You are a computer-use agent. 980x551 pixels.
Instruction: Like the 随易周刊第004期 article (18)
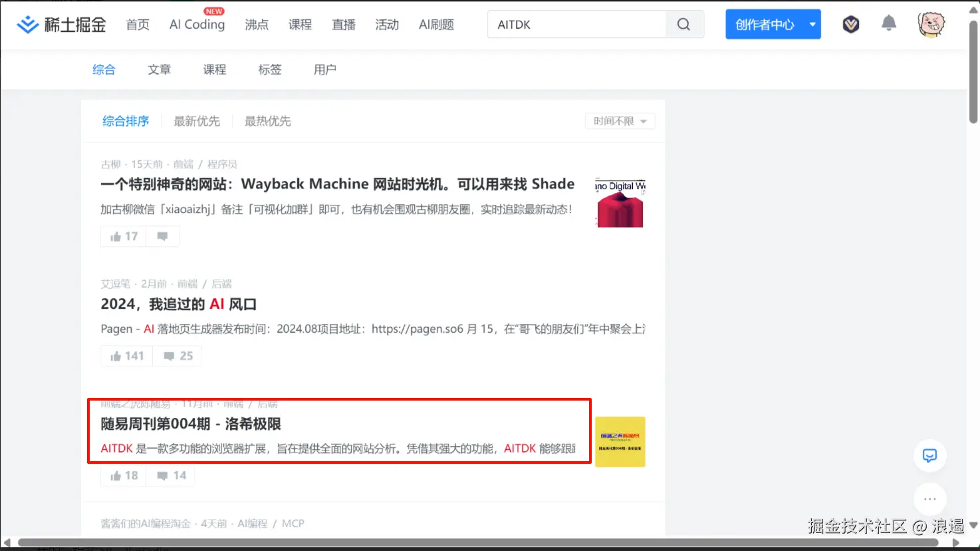[x=124, y=475]
